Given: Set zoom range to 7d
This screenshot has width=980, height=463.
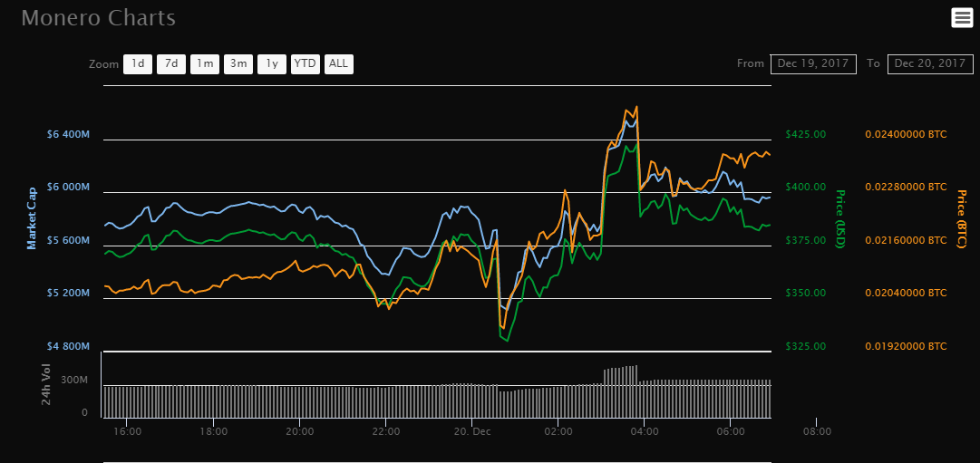Looking at the screenshot, I should pos(171,64).
